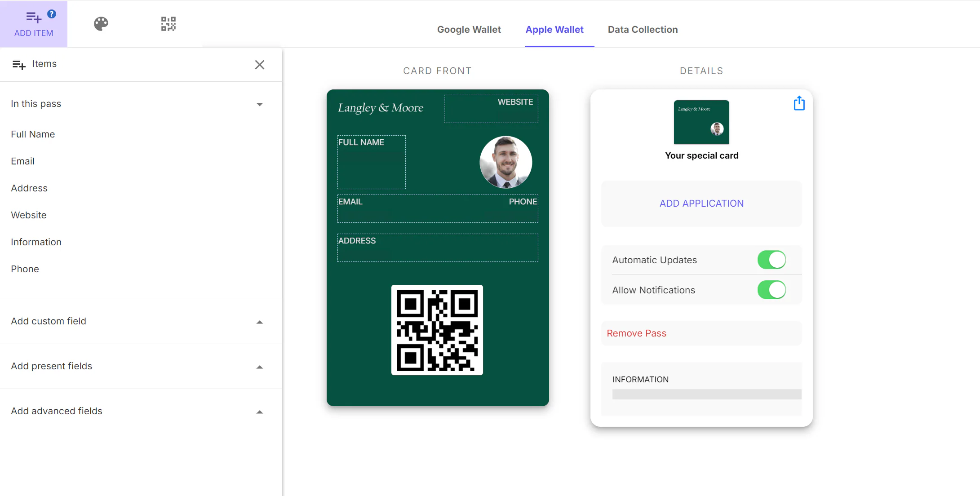980x496 pixels.
Task: Toggle Allow Notifications switch
Action: pos(772,290)
